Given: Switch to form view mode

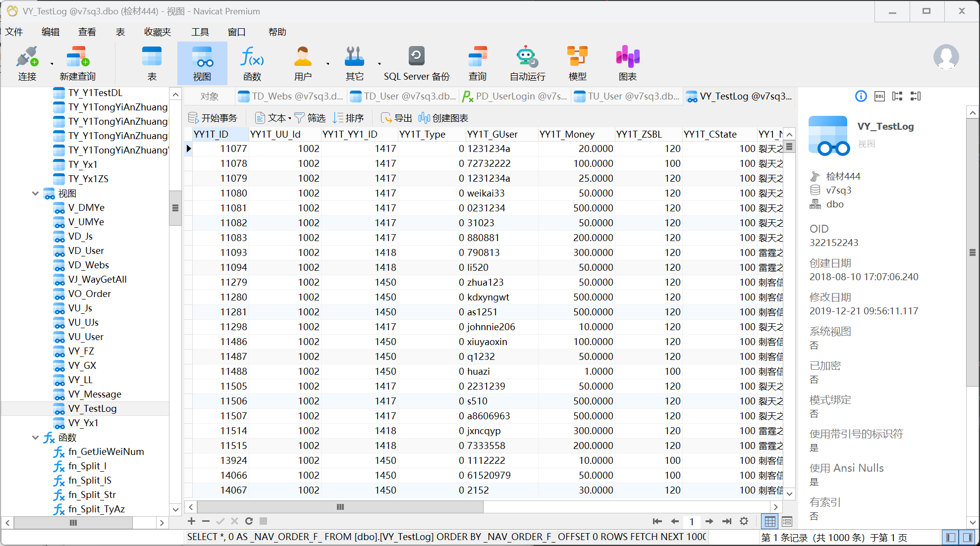Looking at the screenshot, I should tap(787, 521).
